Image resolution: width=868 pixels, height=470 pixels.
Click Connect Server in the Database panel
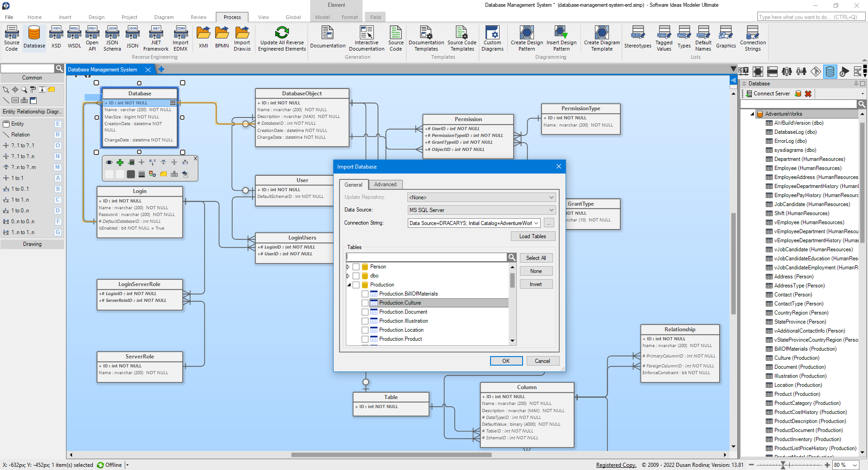pos(770,94)
